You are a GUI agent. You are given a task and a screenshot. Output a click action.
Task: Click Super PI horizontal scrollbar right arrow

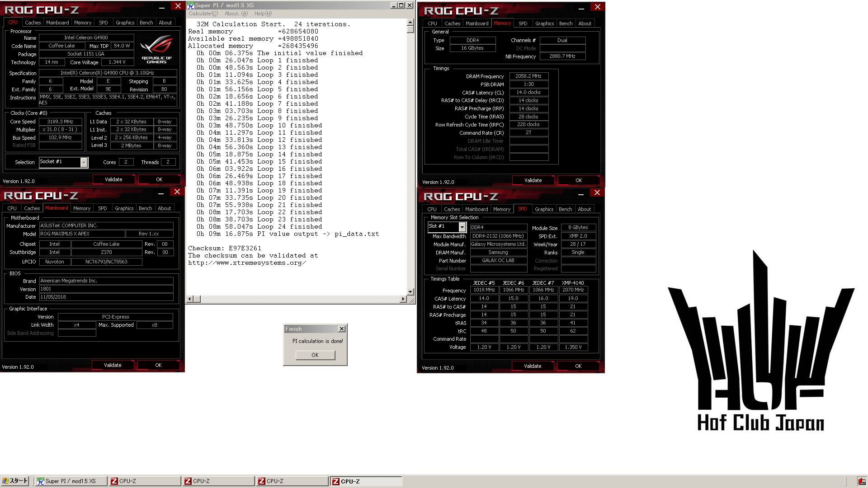403,299
